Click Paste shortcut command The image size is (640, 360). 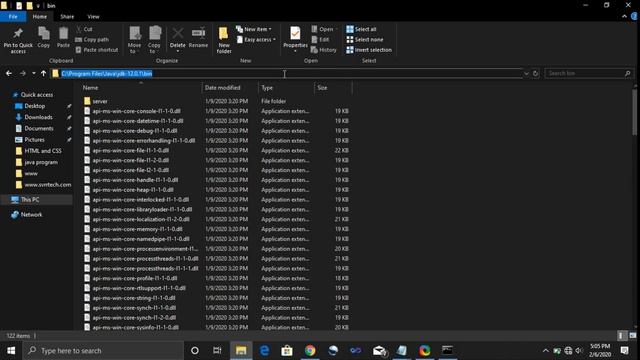pyautogui.click(x=97, y=50)
